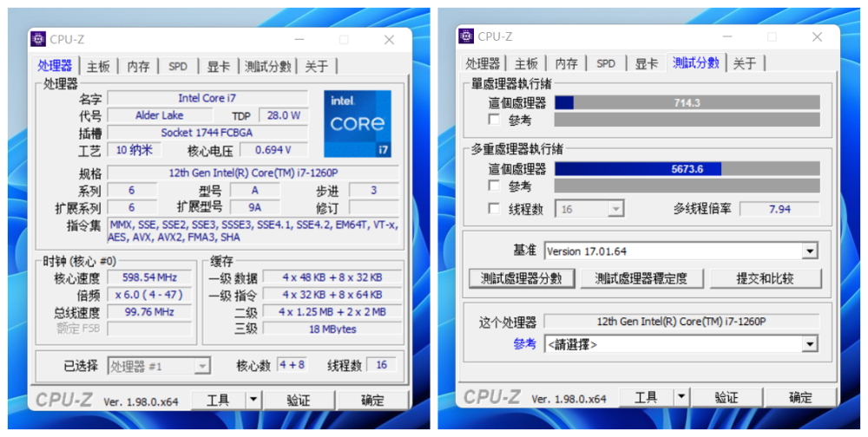Click 插槽 field Socket 1744 FCBGA
The width and height of the screenshot is (868, 437).
click(x=207, y=132)
